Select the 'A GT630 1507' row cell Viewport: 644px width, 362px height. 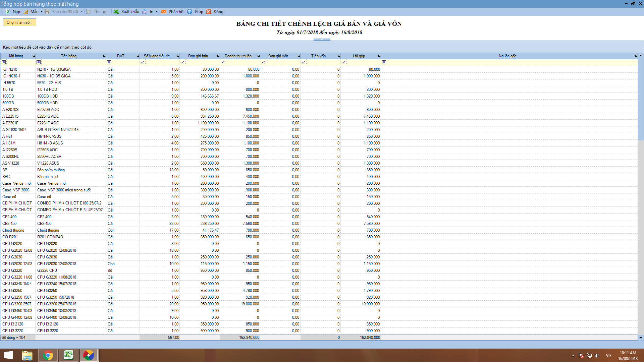(x=18, y=130)
